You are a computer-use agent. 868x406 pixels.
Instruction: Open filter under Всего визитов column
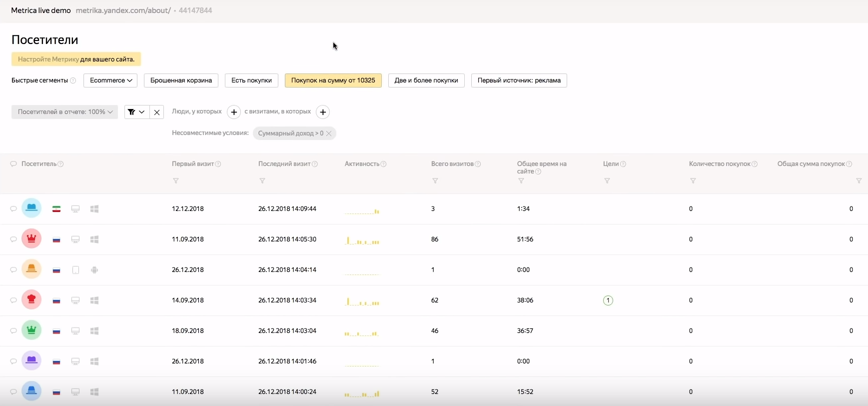tap(435, 181)
